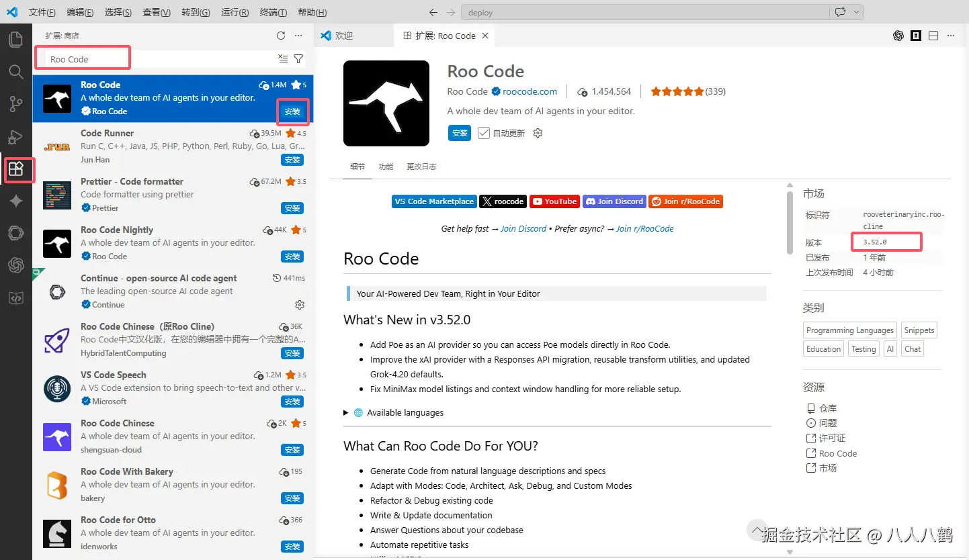Go forward with navigation arrow
Image resolution: width=969 pixels, height=560 pixels.
click(x=451, y=12)
